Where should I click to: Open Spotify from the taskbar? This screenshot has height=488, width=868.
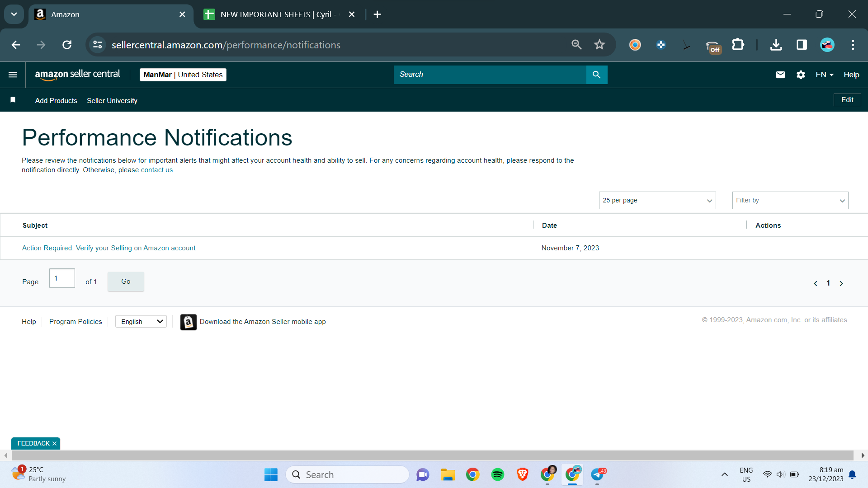498,474
